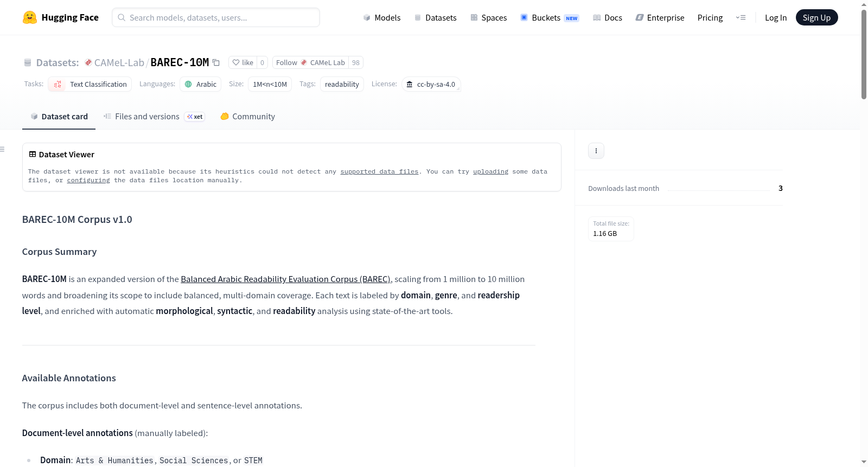Click the Arabic language tag
The height and width of the screenshot is (467, 868).
pos(200,84)
